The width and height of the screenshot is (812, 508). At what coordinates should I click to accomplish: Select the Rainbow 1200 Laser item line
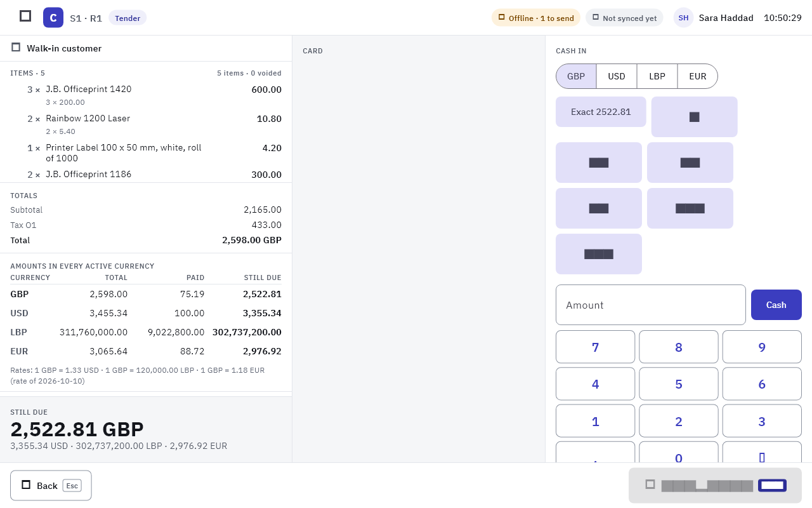coord(146,124)
